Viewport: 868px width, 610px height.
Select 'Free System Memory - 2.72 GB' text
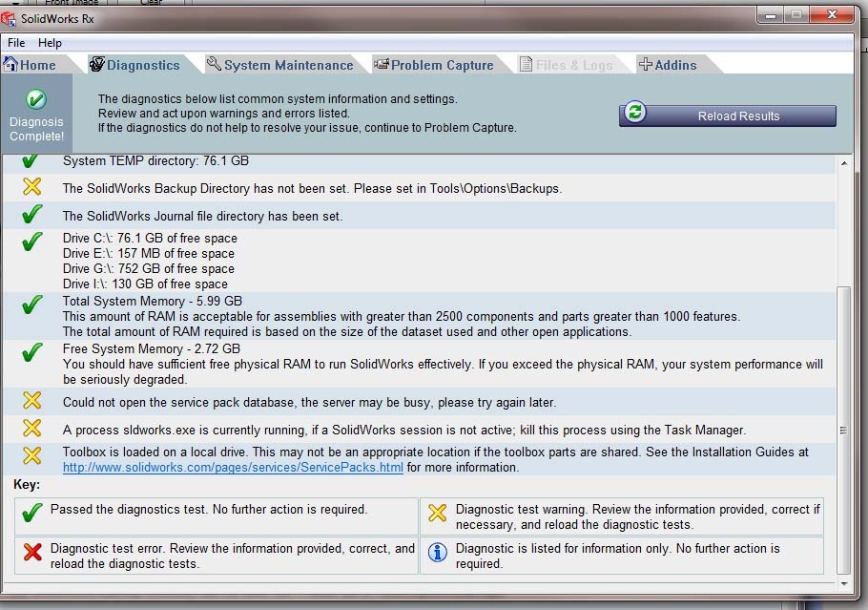151,348
